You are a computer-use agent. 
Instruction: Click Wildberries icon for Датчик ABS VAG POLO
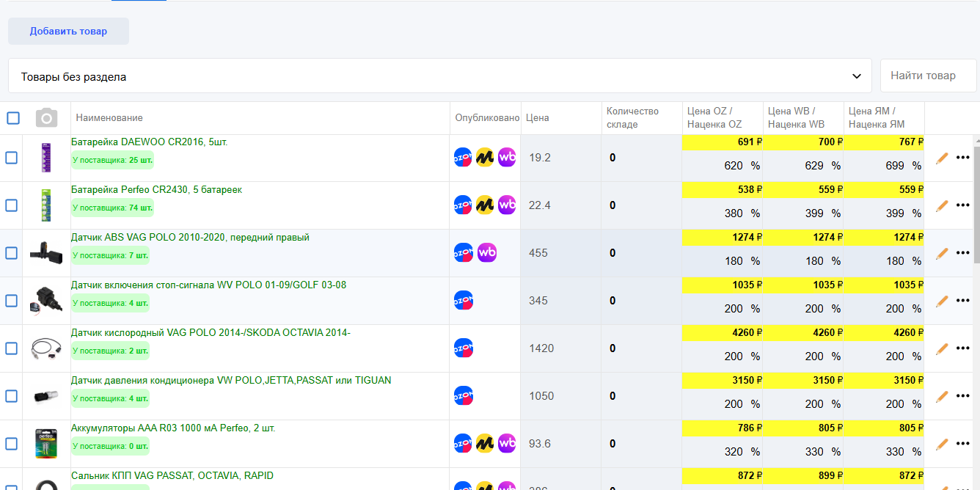click(487, 253)
